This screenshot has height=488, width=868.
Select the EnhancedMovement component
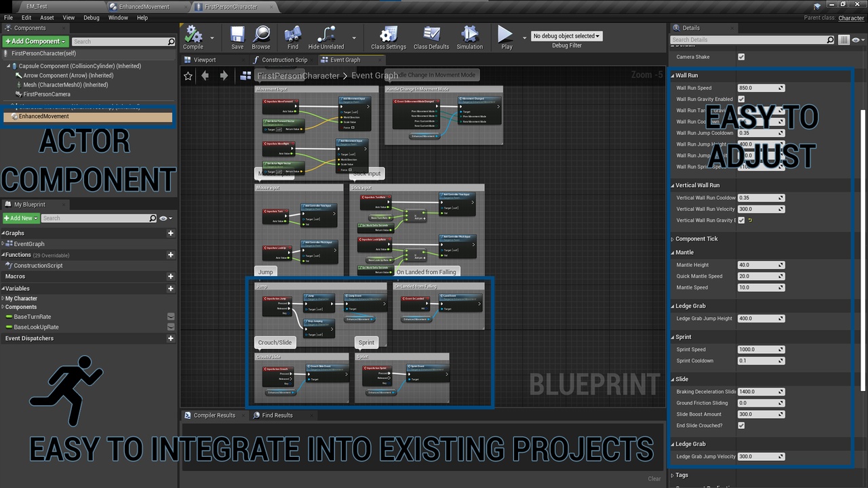(x=44, y=117)
